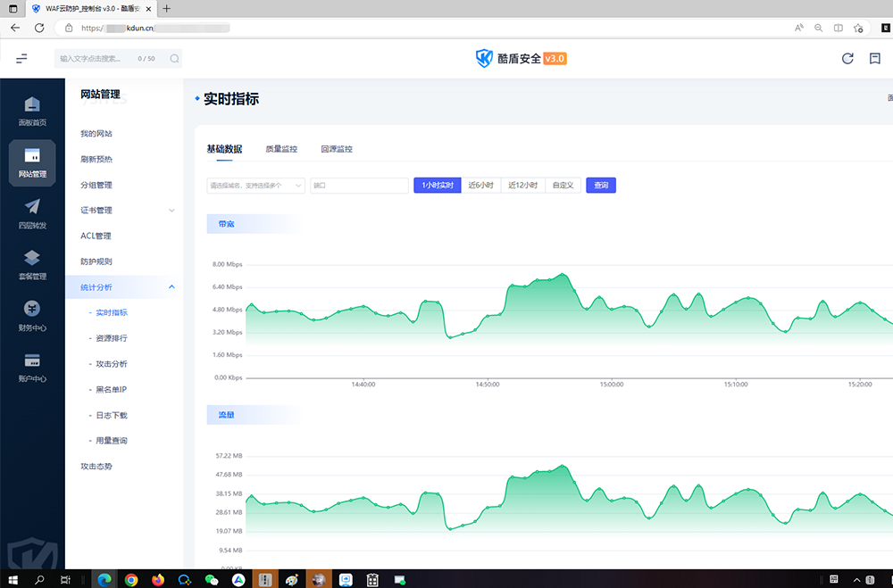Open 攻击态势 in the side menu
The image size is (893, 588).
pos(96,466)
